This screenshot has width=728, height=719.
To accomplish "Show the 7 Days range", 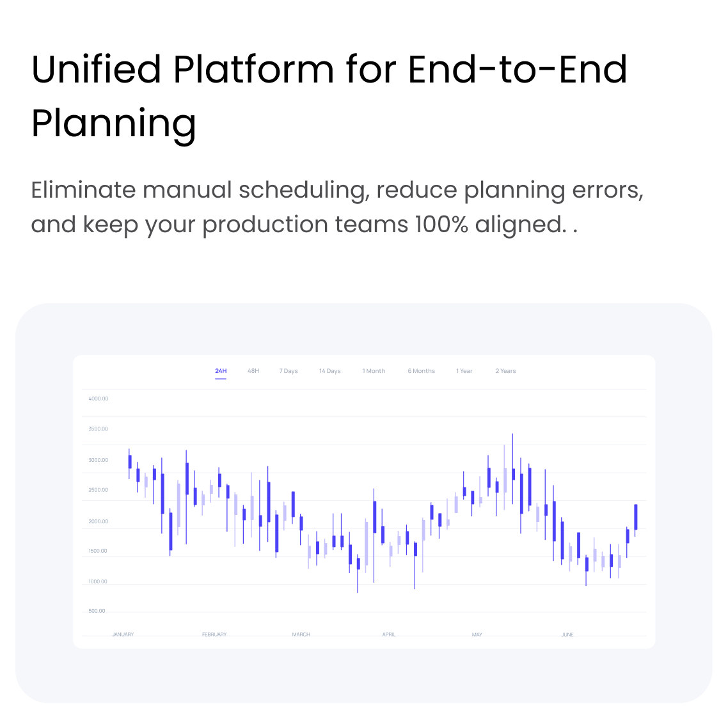I will (x=289, y=371).
